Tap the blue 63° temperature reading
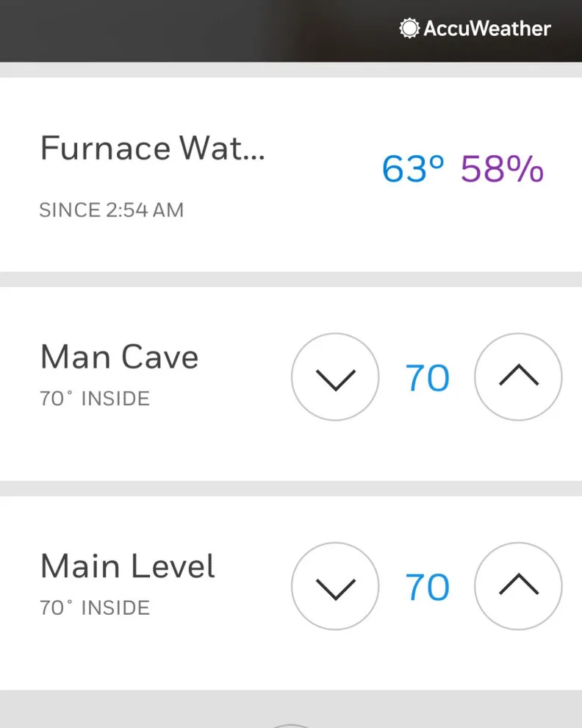The width and height of the screenshot is (582, 728). point(412,168)
